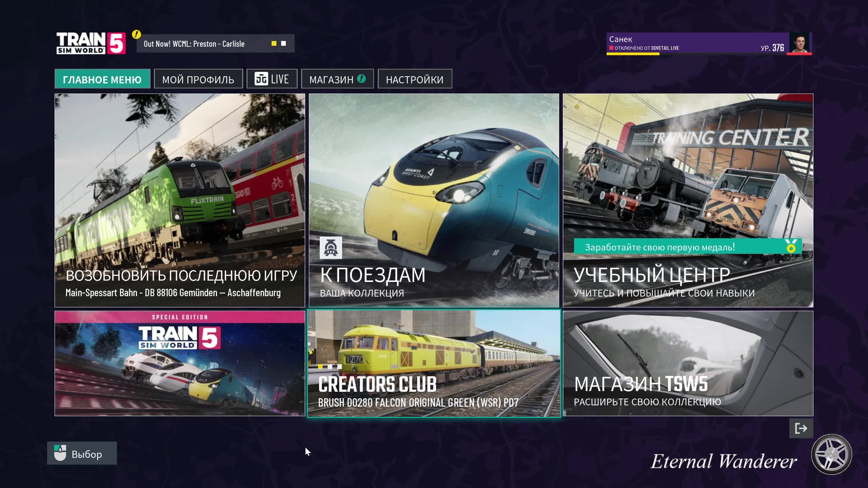Click the Train Sim World 5 logo
Image resolution: width=868 pixels, height=488 pixels.
click(x=91, y=43)
